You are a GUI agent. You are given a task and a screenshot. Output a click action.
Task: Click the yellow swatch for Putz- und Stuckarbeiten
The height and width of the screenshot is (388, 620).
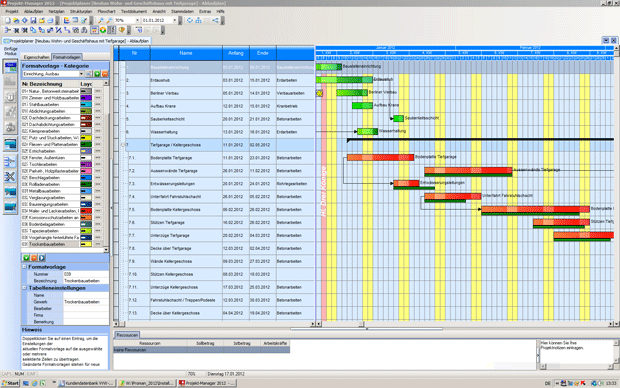pos(86,138)
